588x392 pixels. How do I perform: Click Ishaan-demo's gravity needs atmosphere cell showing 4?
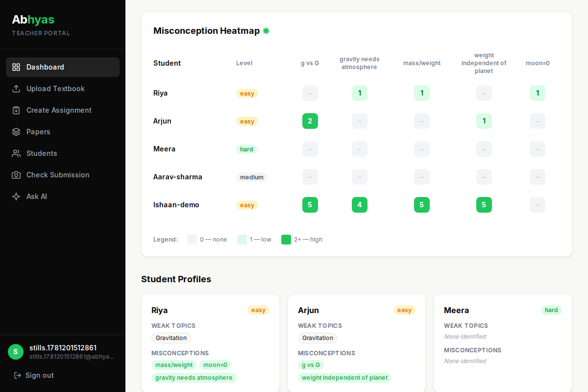(360, 205)
